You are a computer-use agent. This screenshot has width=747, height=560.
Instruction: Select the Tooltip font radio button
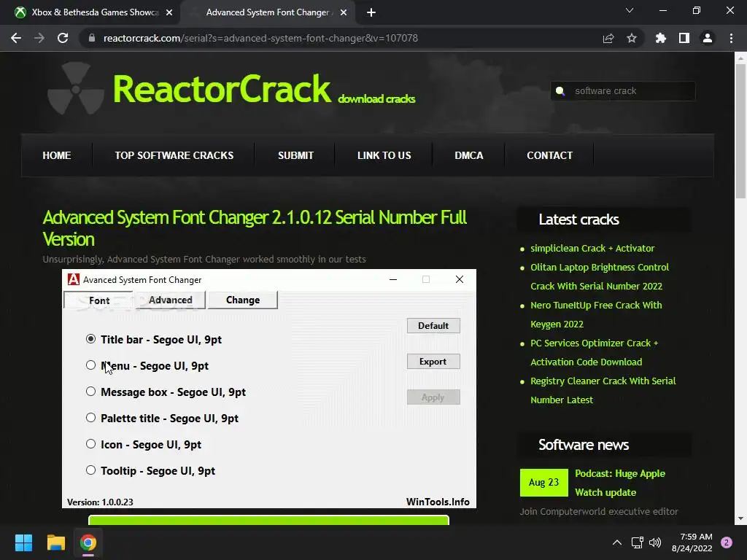click(90, 470)
